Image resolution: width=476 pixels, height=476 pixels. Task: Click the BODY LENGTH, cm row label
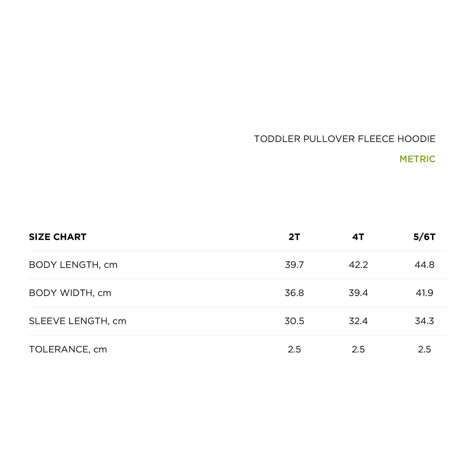[x=73, y=265]
